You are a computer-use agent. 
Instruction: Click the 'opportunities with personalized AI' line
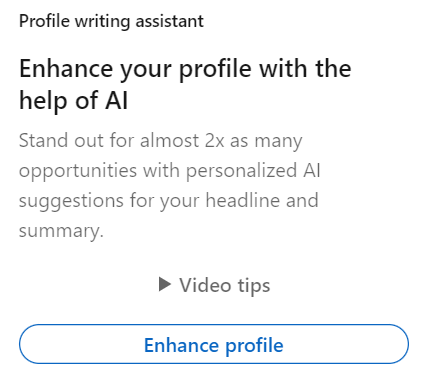[170, 171]
